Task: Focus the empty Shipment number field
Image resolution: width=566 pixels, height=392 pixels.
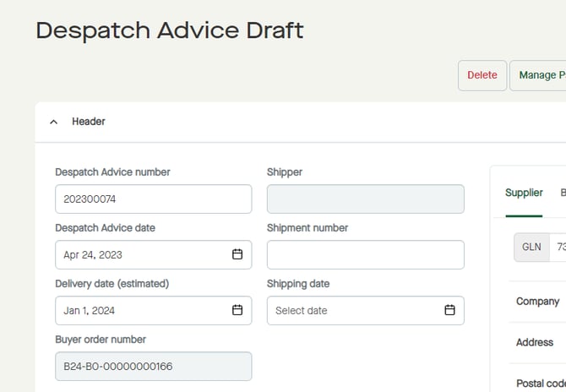Action: 365,254
